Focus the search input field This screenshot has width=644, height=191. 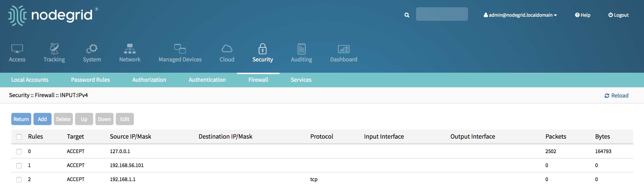442,14
